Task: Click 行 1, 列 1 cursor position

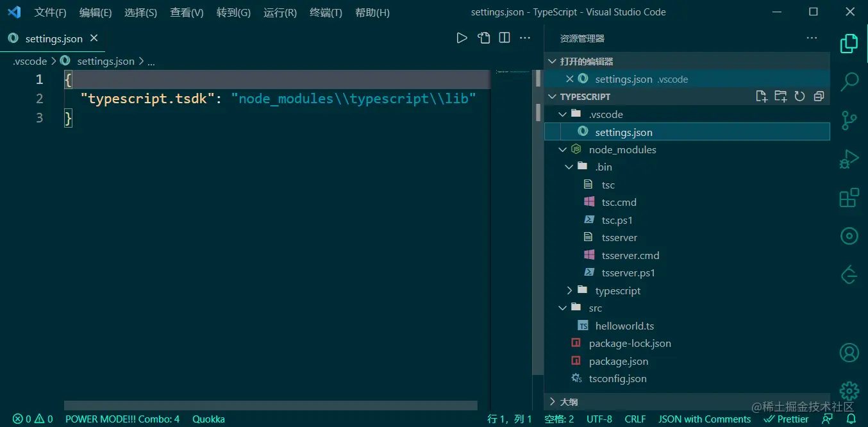Action: (x=510, y=419)
